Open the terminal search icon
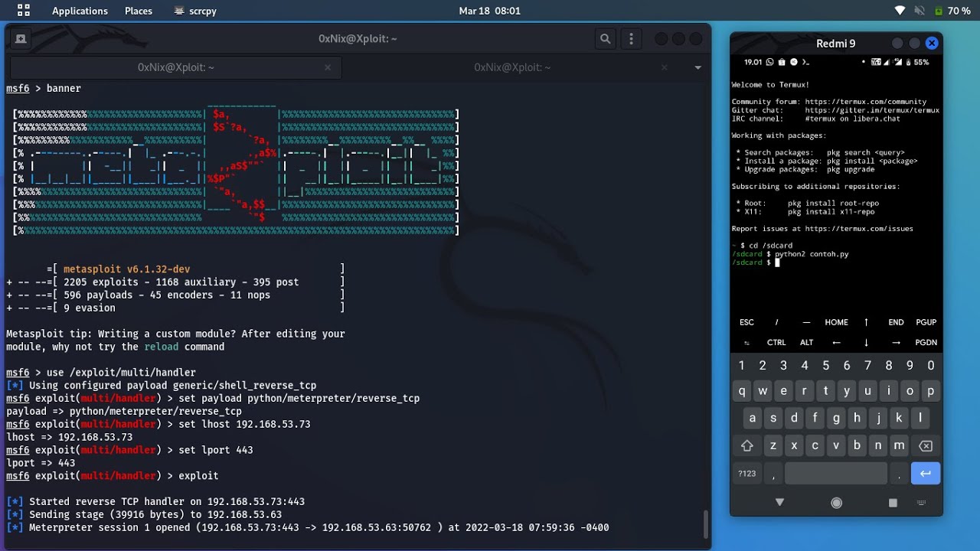This screenshot has width=980, height=551. (x=605, y=39)
